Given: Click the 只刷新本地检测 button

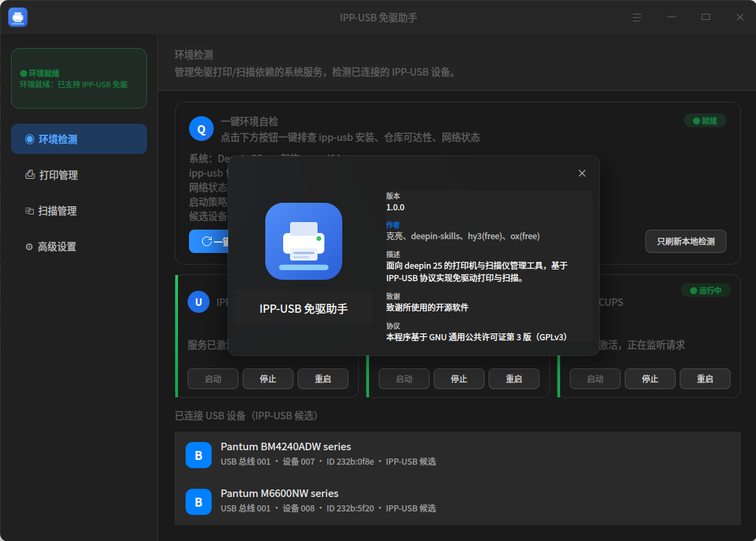Looking at the screenshot, I should (686, 241).
